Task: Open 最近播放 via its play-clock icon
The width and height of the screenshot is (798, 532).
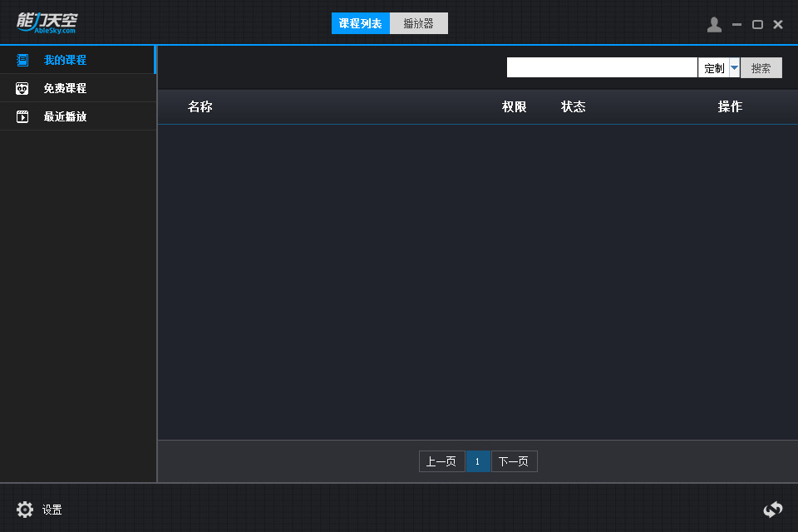Action: click(x=22, y=116)
